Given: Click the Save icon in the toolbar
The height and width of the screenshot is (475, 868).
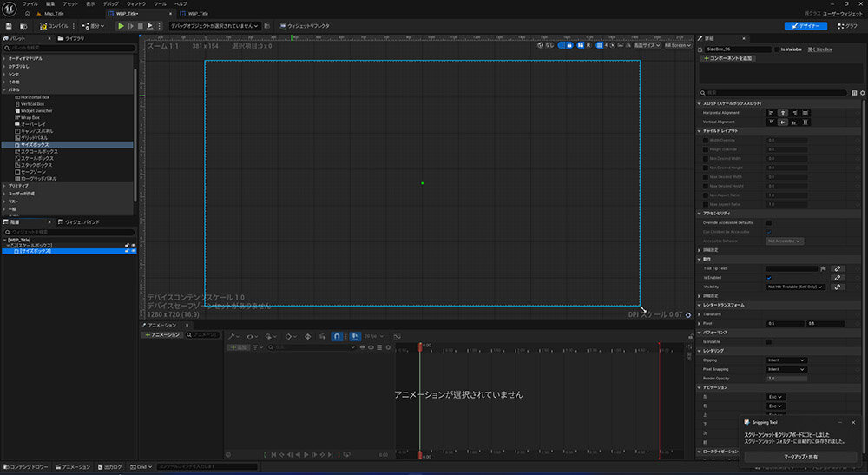Looking at the screenshot, I should [9, 26].
